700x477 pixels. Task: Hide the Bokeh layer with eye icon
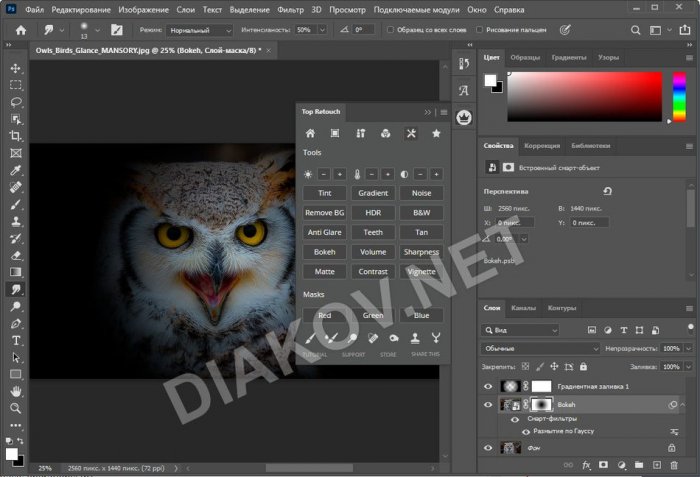click(488, 405)
